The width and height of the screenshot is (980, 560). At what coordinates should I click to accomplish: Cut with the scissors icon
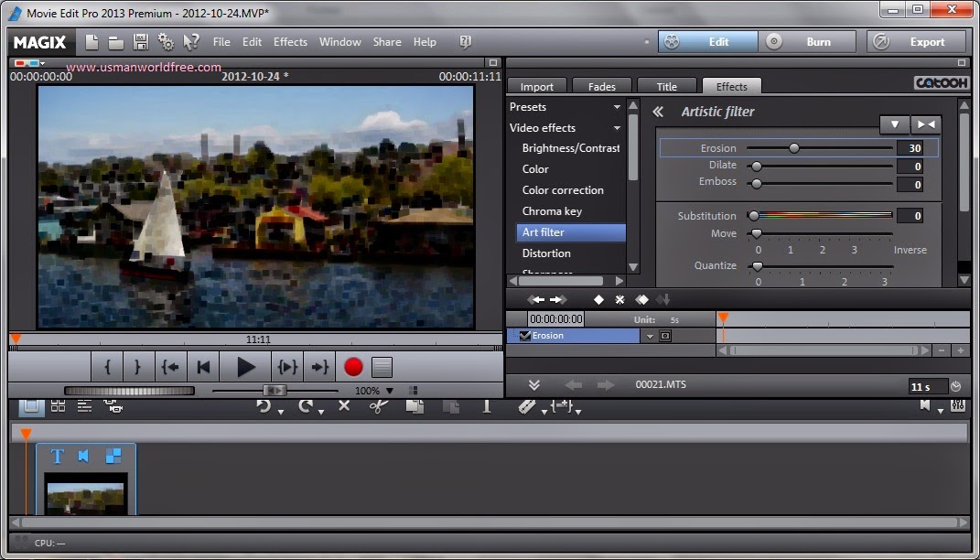click(x=378, y=406)
